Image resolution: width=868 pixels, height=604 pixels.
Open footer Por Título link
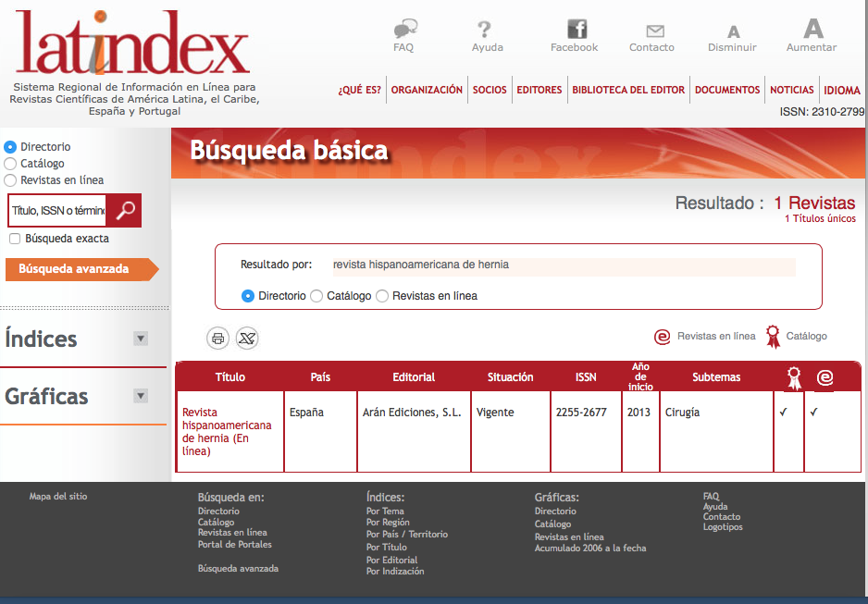click(x=387, y=547)
